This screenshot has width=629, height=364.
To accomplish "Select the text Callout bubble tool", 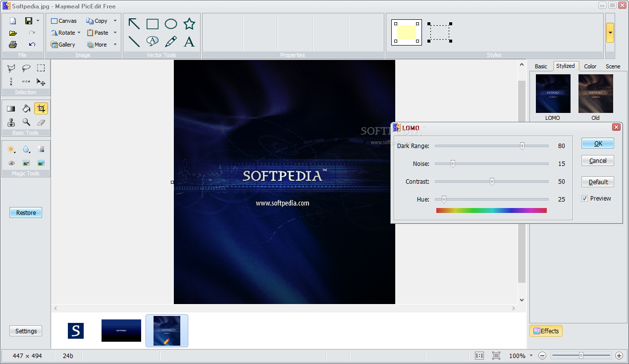I will coord(153,42).
